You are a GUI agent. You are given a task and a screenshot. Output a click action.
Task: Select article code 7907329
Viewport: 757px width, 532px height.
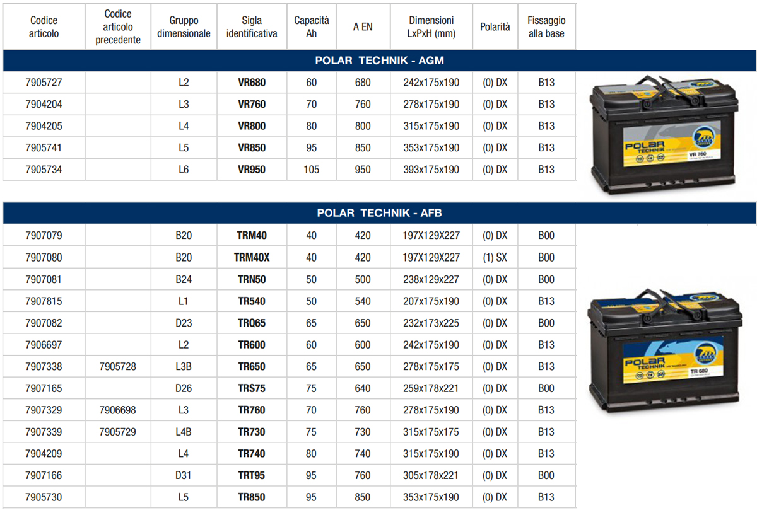click(x=44, y=410)
